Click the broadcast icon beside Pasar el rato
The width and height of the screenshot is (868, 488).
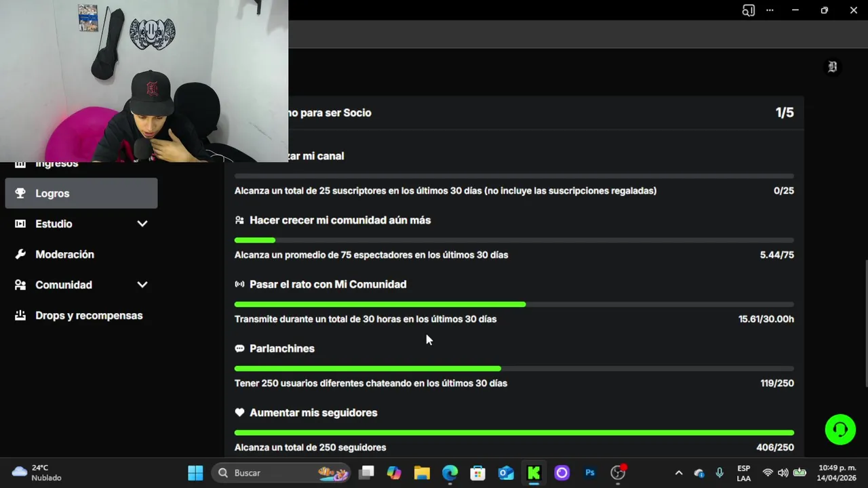coord(239,285)
